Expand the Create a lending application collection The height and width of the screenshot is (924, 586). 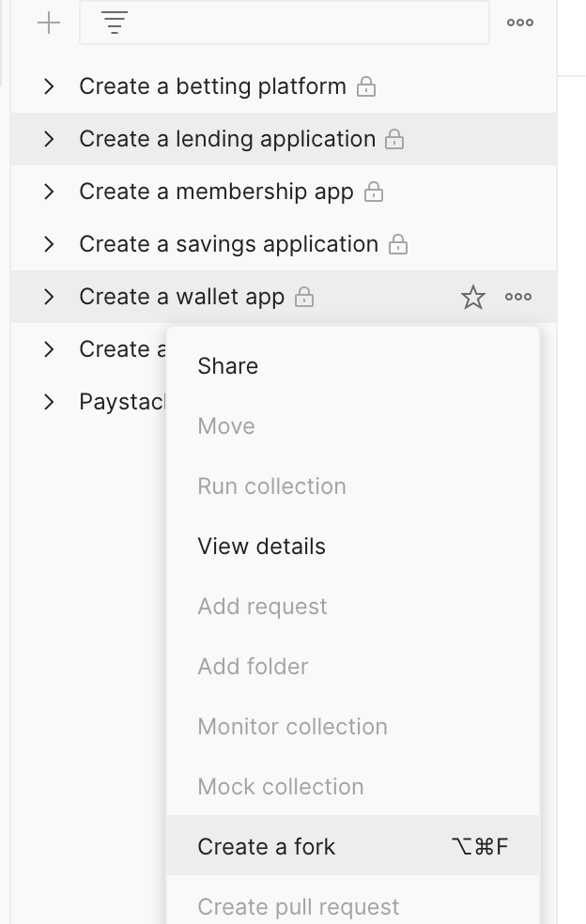pyautogui.click(x=49, y=139)
